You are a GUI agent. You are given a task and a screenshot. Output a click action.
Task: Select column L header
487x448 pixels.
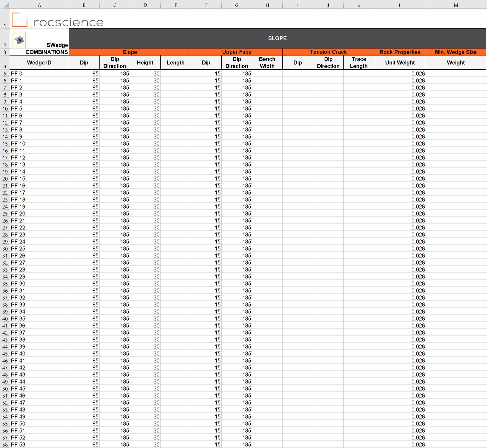tap(400, 5)
